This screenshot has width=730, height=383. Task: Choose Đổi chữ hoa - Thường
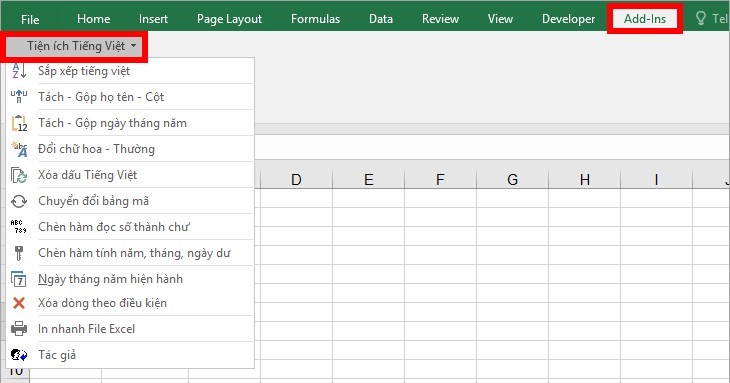(130, 149)
